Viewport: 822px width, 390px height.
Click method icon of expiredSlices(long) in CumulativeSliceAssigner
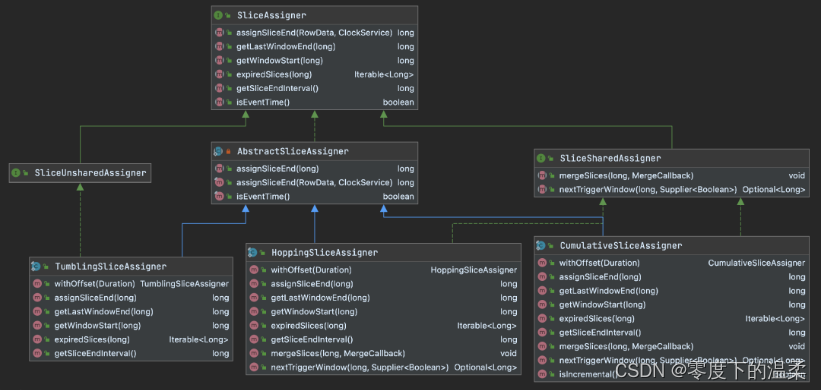[x=542, y=318]
